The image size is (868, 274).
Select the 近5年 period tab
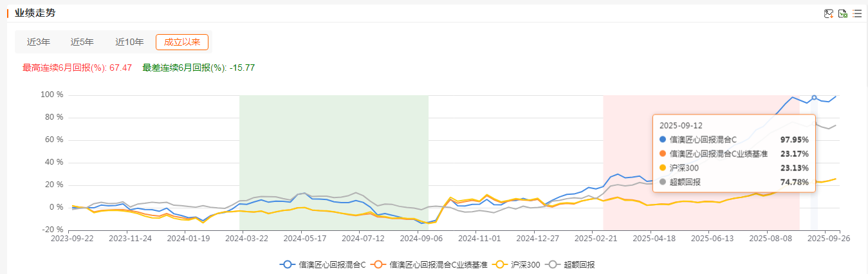point(82,42)
